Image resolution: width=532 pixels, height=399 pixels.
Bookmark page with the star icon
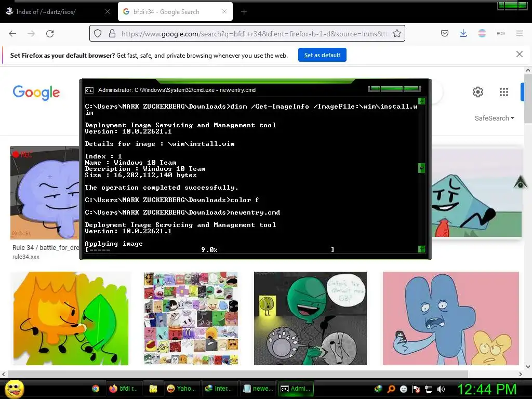(x=396, y=34)
